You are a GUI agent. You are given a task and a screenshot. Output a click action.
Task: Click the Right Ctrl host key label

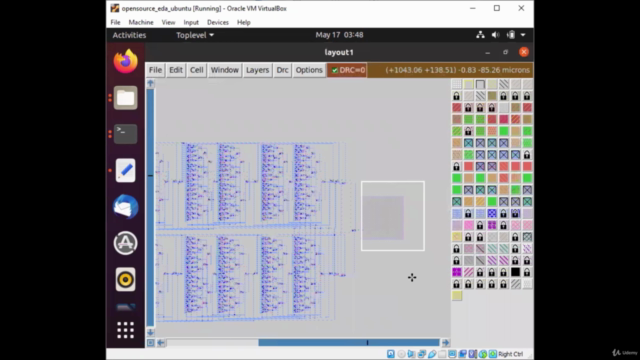[x=510, y=354]
